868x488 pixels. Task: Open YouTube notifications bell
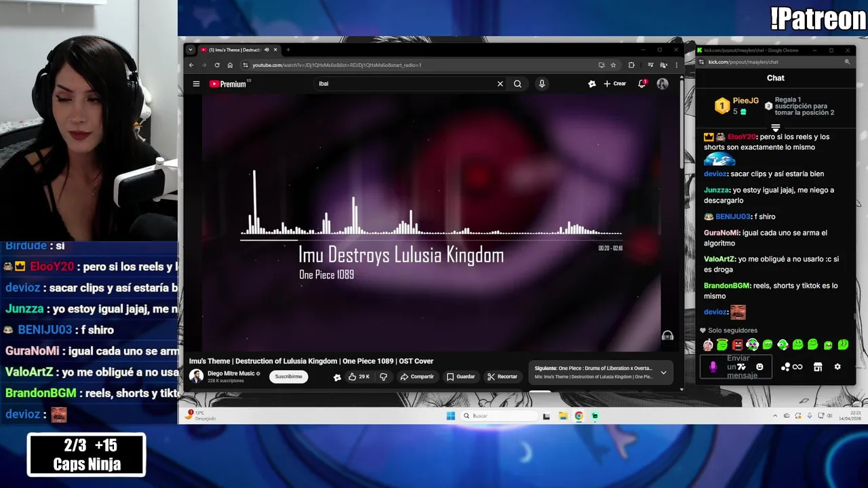click(x=642, y=84)
